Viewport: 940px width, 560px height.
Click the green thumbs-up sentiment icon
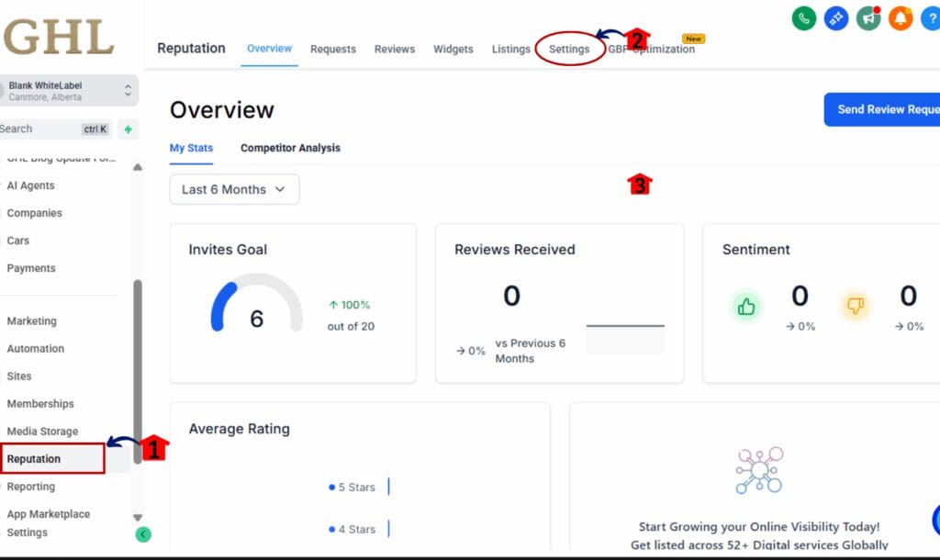(746, 307)
